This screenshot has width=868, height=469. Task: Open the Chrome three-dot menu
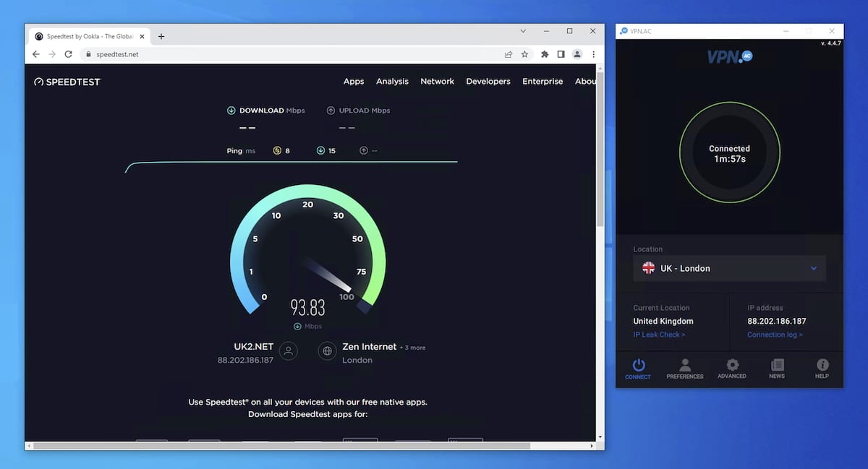coord(594,54)
